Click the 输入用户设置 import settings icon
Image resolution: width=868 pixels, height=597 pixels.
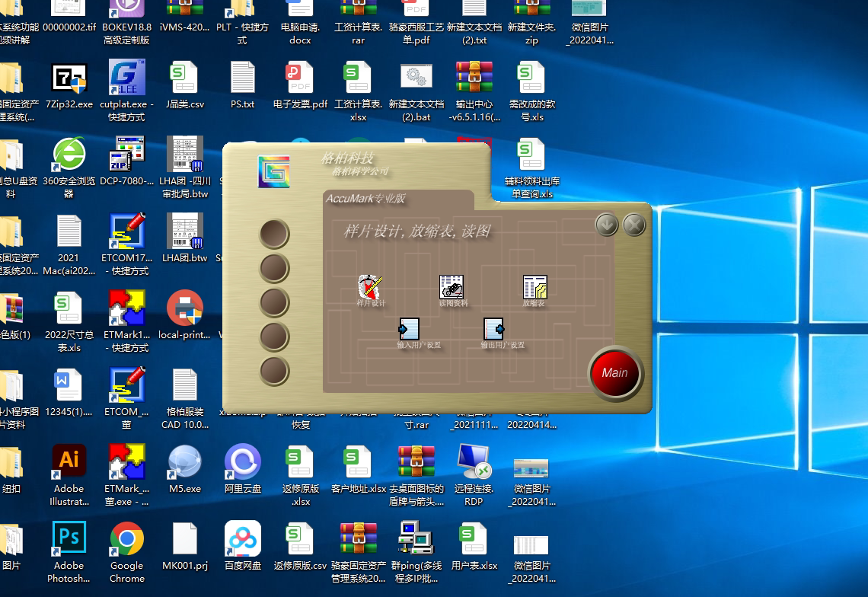coord(410,329)
